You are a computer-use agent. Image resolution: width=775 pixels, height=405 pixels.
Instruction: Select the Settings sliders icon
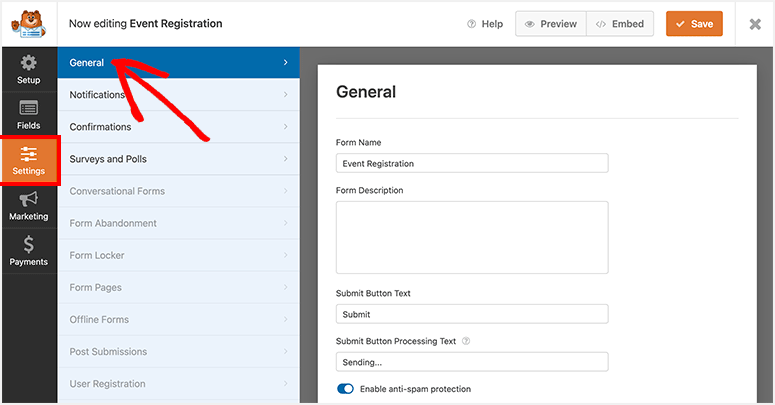(x=29, y=154)
